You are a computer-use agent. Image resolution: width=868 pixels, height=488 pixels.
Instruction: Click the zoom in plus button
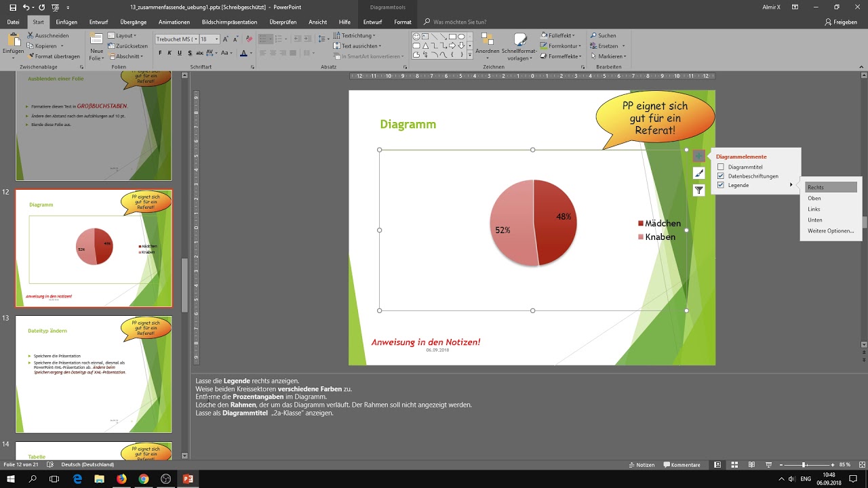pyautogui.click(x=833, y=465)
